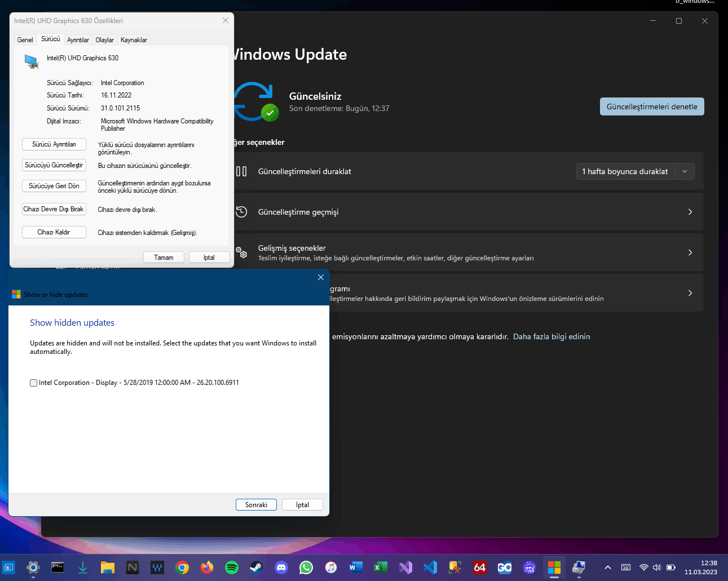Image resolution: width=728 pixels, height=581 pixels.
Task: Expand the Insider program row chevron
Action: pos(690,293)
